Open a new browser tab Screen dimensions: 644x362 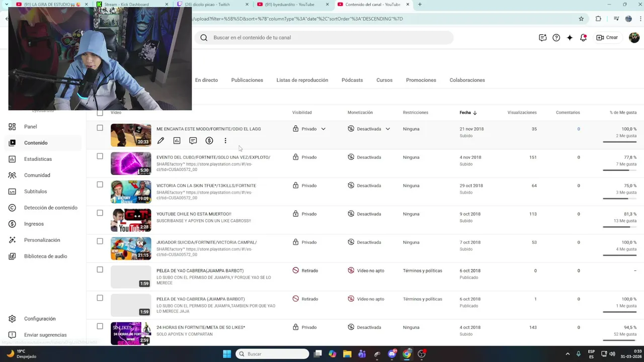pyautogui.click(x=420, y=5)
